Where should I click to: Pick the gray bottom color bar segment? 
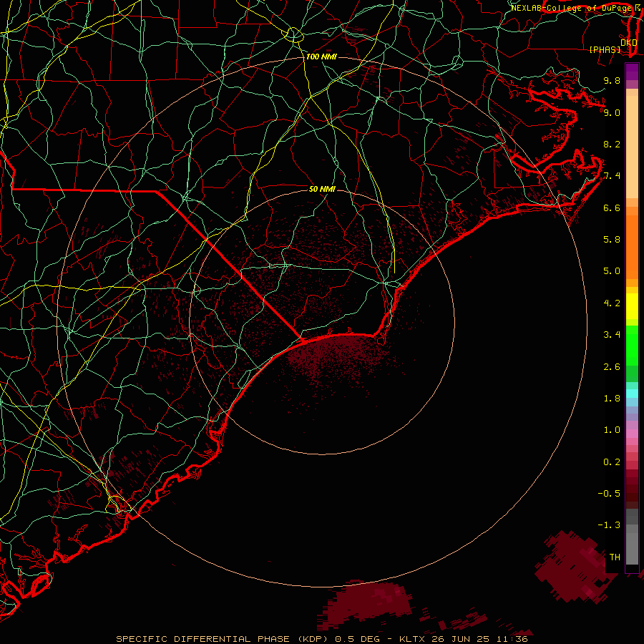[632, 548]
